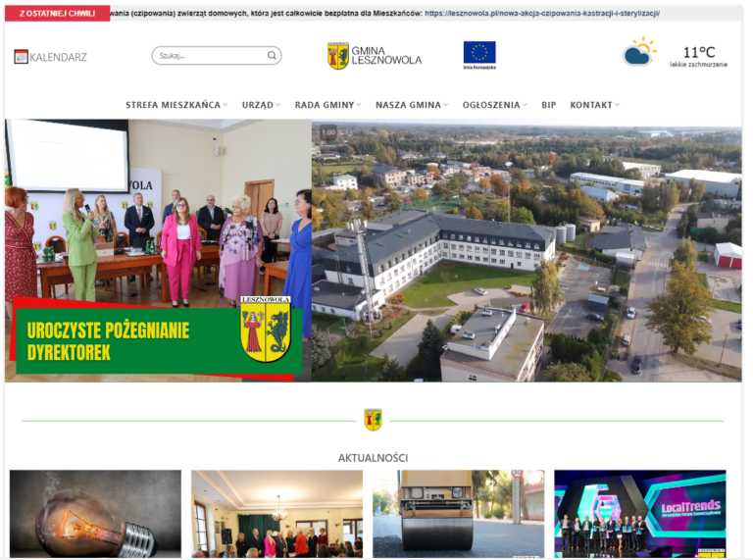Expand the Strefa Mieszkańca menu
This screenshot has width=753, height=560.
176,105
